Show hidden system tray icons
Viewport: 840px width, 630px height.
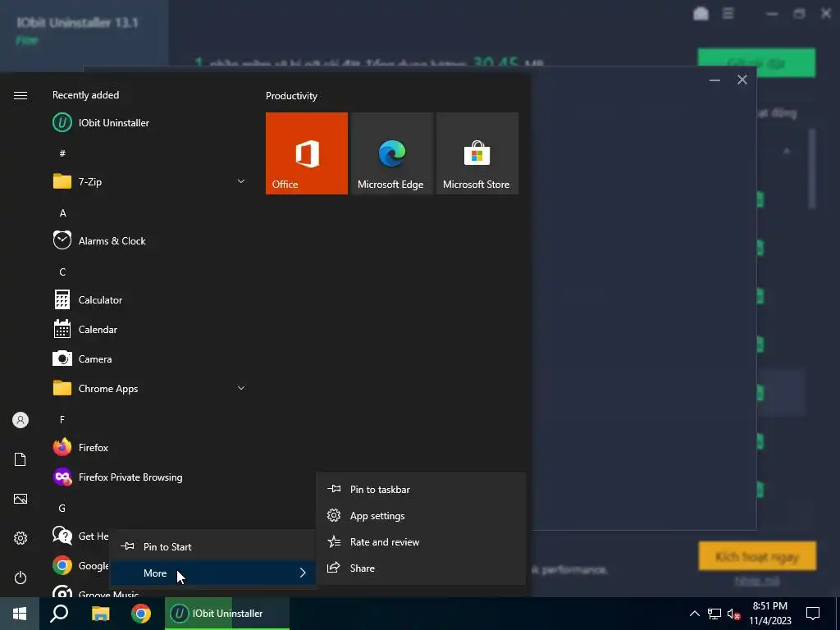pyautogui.click(x=694, y=614)
